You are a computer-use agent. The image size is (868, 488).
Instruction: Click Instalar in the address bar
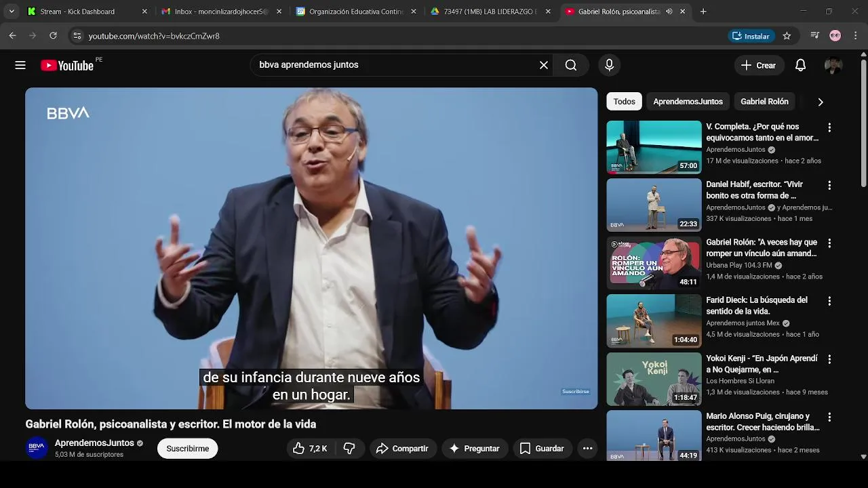tap(751, 36)
